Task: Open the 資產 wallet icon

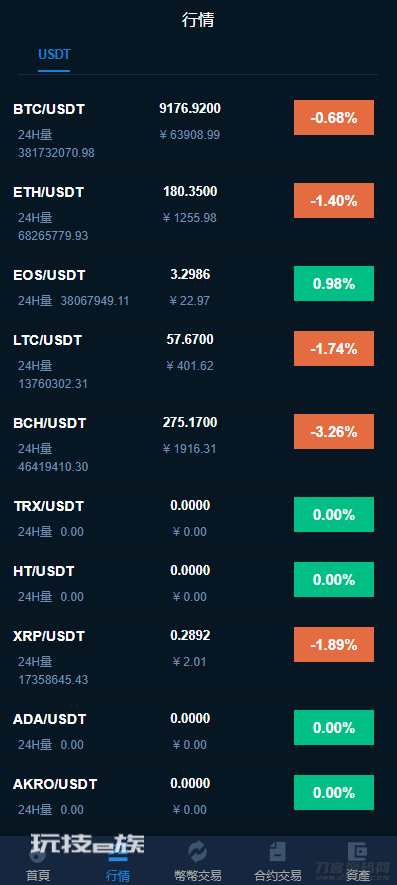Action: 357,851
